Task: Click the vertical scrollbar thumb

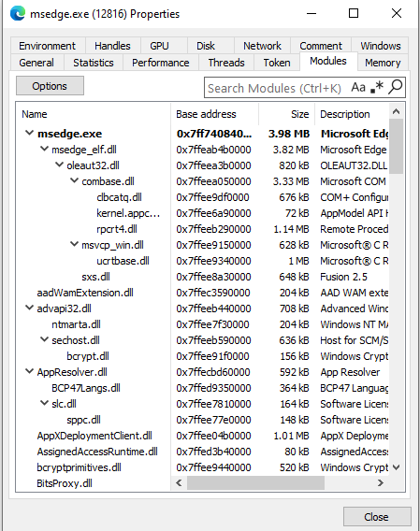Action: point(397,146)
